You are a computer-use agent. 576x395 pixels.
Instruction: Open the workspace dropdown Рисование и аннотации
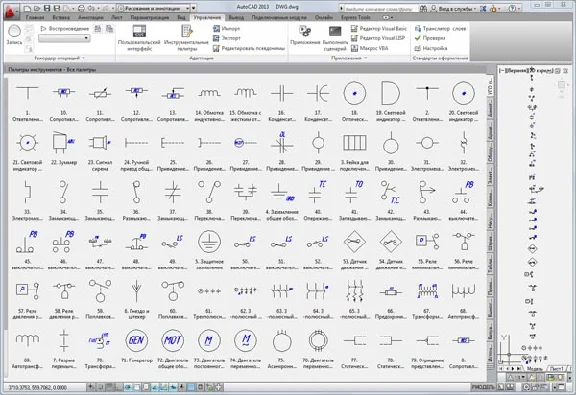pyautogui.click(x=154, y=8)
